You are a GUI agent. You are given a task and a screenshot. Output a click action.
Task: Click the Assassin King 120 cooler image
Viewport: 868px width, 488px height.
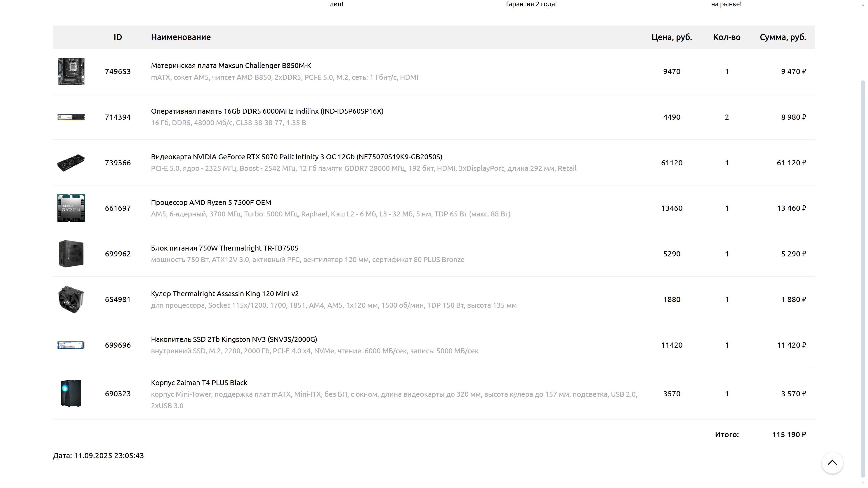71,299
